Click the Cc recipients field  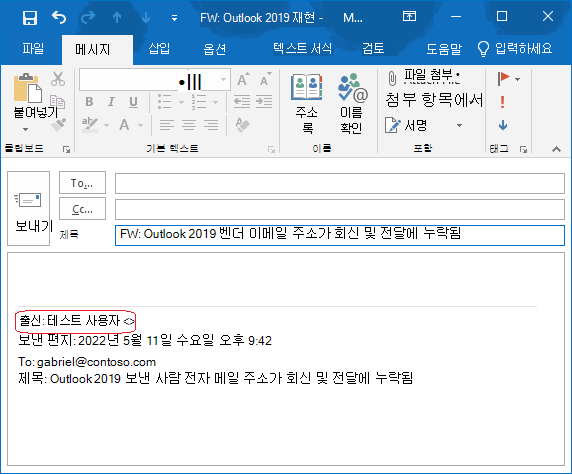(340, 209)
